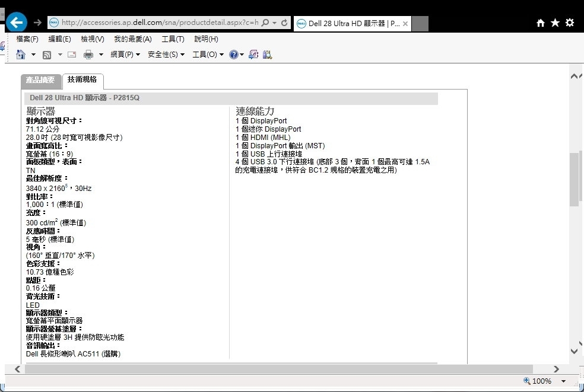Image resolution: width=584 pixels, height=392 pixels.
Task: Expand the Help dropdown arrow
Action: pos(242,55)
